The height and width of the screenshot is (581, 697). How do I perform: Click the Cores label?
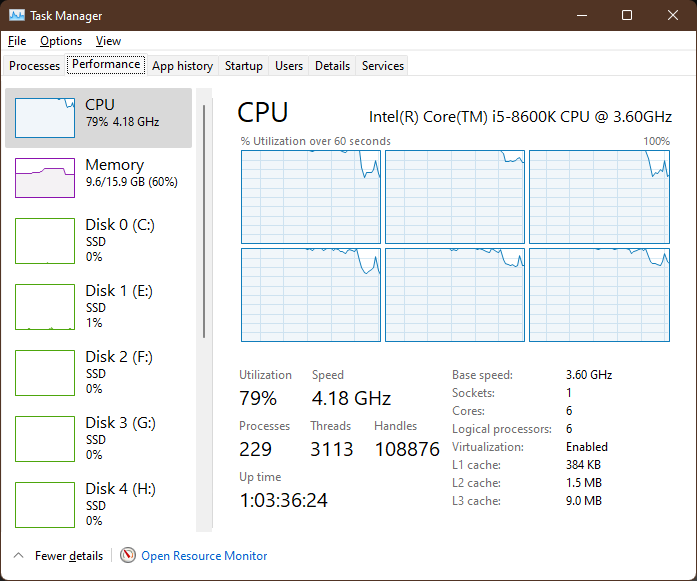(x=469, y=411)
